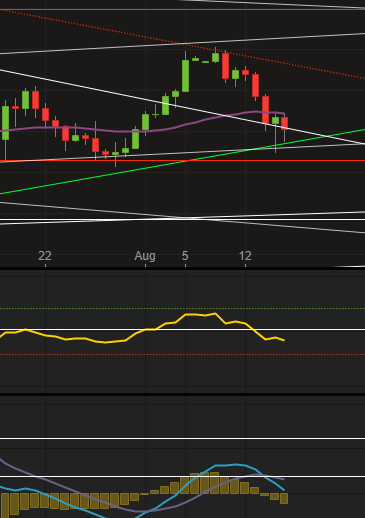
Task: Click the "22" date label on time axis
Action: 45,256
